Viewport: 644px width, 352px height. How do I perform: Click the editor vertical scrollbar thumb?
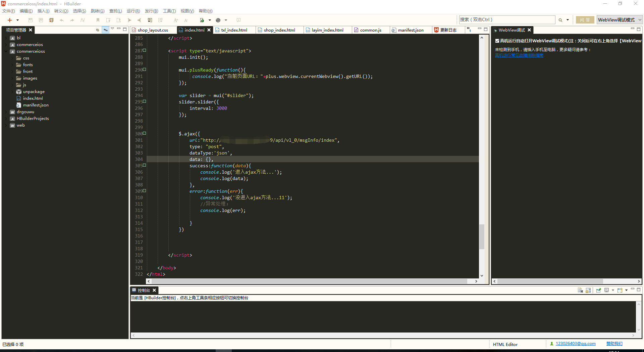[x=482, y=237]
